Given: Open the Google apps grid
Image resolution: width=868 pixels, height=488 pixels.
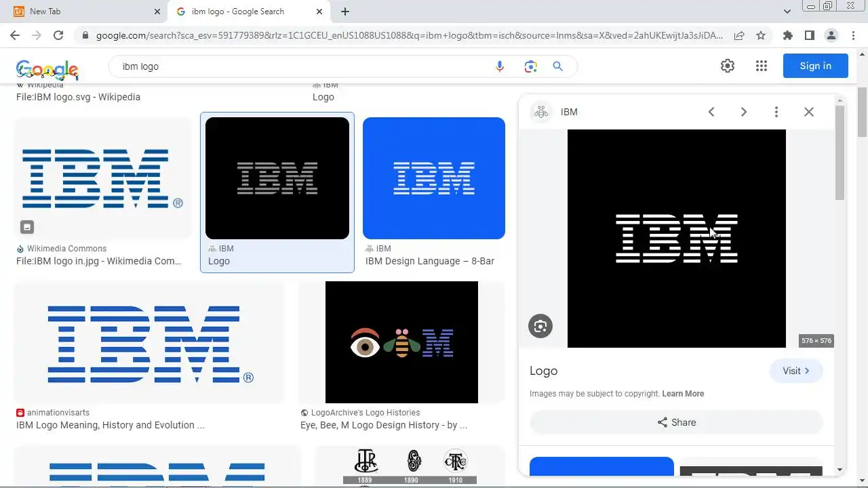Looking at the screenshot, I should pyautogui.click(x=761, y=66).
